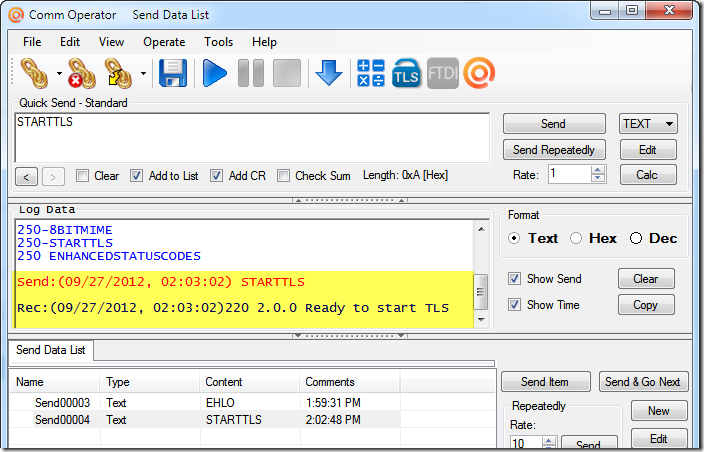Click the Comments column header

coord(350,382)
